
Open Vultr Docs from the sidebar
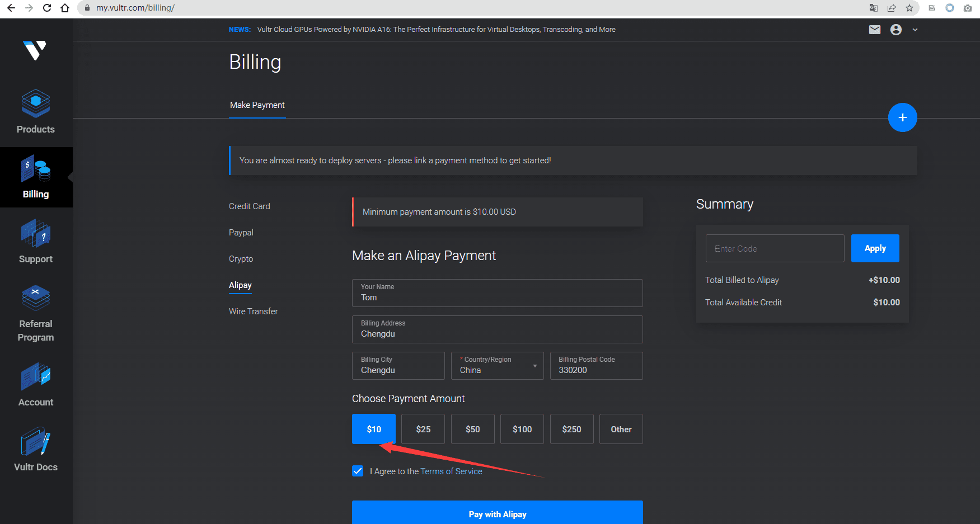(x=36, y=450)
